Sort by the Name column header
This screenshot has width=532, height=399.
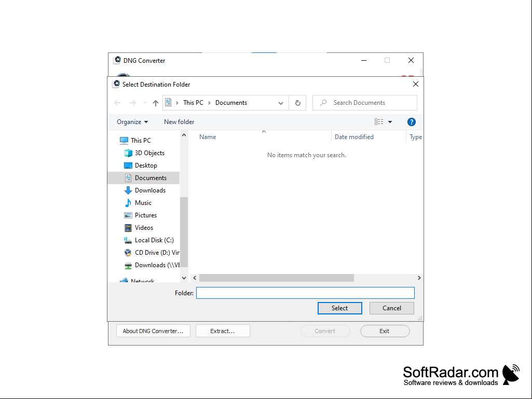coord(208,137)
